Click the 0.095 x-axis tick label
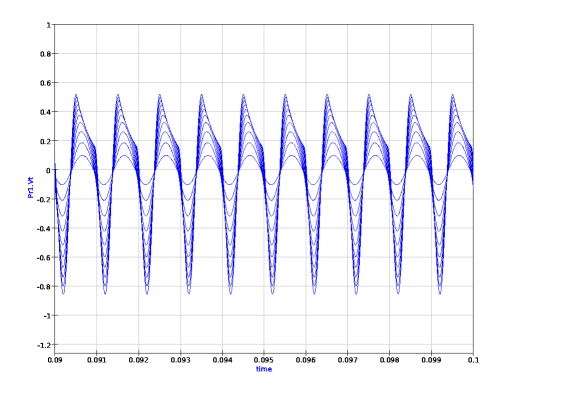 coord(264,360)
